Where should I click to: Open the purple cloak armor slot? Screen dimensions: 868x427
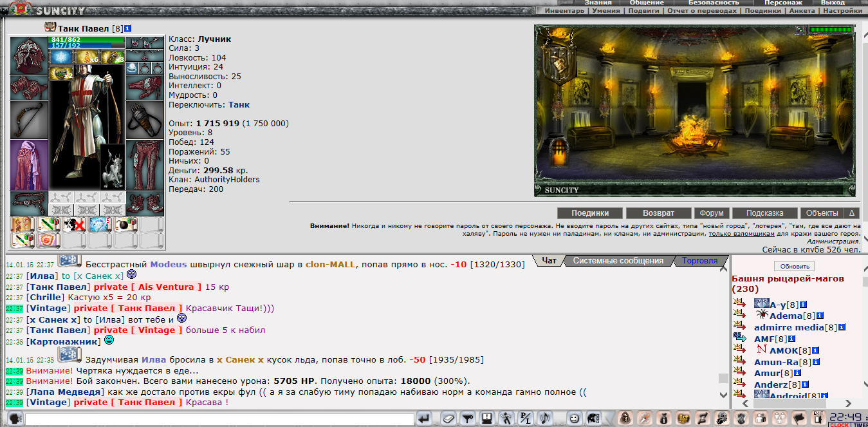[x=29, y=165]
